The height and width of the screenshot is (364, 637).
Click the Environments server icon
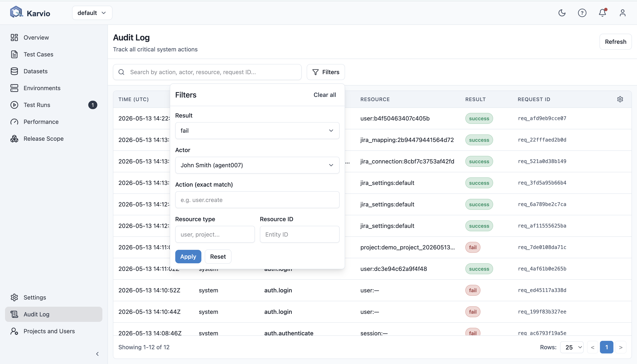click(x=14, y=88)
